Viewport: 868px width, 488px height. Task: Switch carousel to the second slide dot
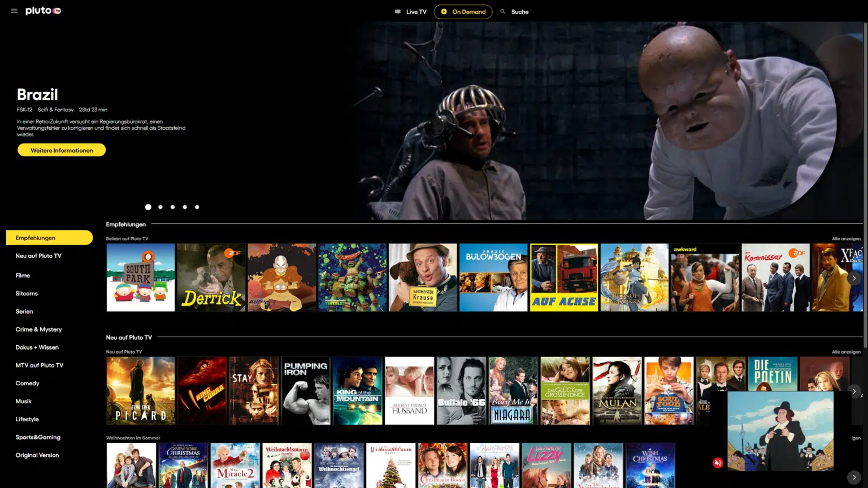coord(160,207)
